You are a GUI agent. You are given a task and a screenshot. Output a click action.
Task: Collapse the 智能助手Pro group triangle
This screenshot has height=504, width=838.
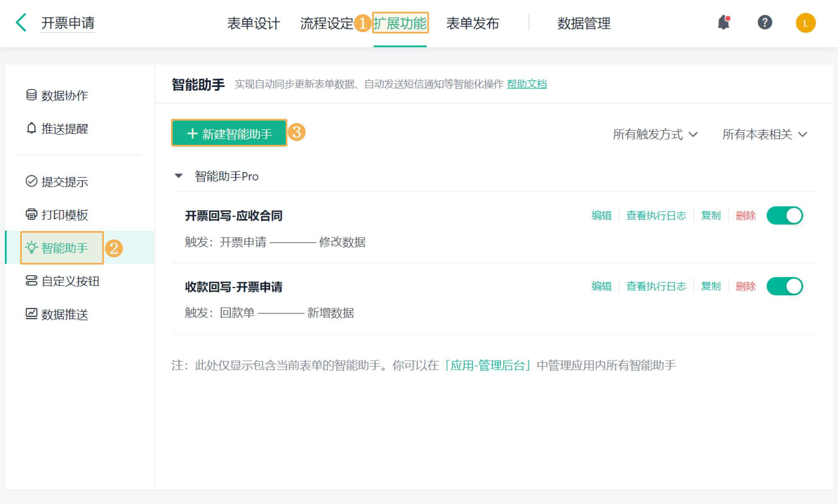point(179,176)
